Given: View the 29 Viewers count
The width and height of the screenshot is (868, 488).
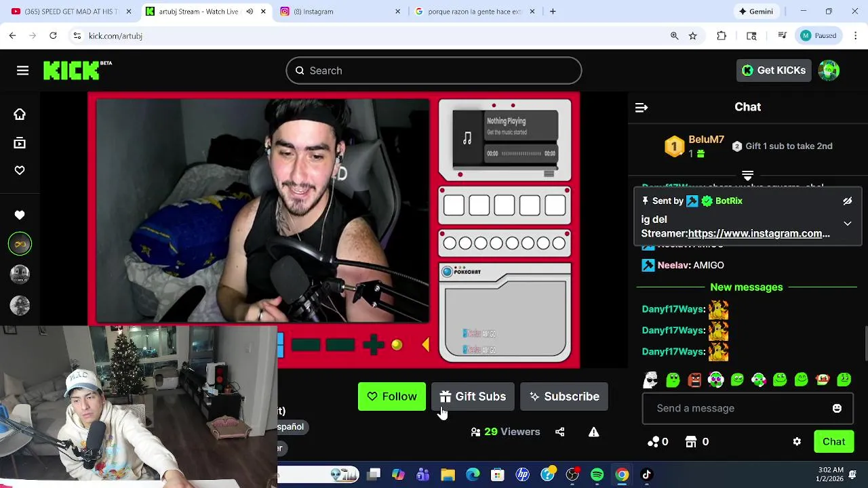Looking at the screenshot, I should [x=505, y=432].
